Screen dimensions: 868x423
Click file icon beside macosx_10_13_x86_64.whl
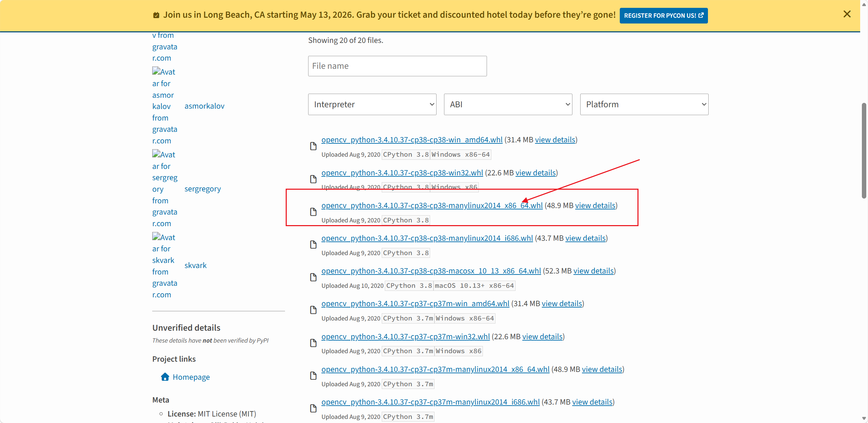313,277
